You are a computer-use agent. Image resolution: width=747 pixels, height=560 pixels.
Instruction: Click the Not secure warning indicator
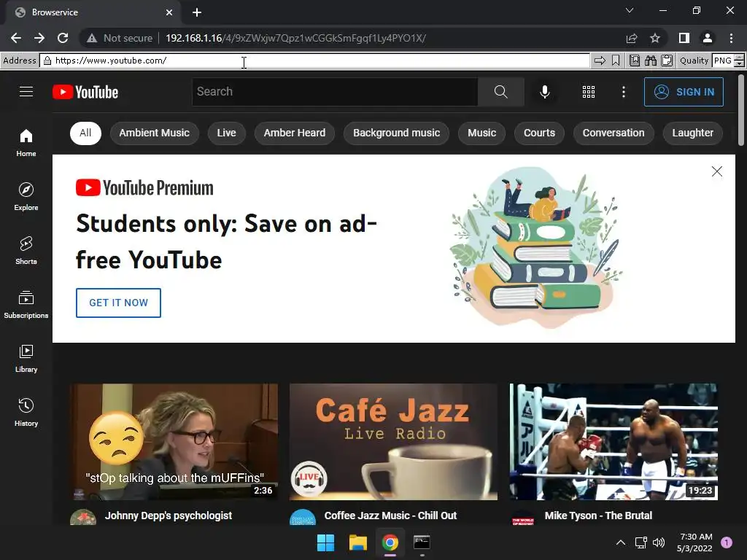click(x=120, y=38)
